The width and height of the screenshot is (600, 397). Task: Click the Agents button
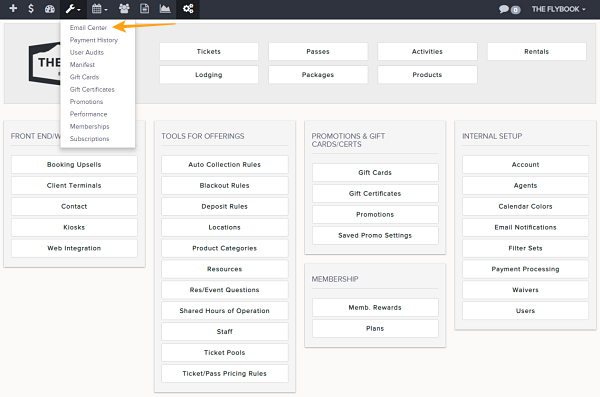525,185
